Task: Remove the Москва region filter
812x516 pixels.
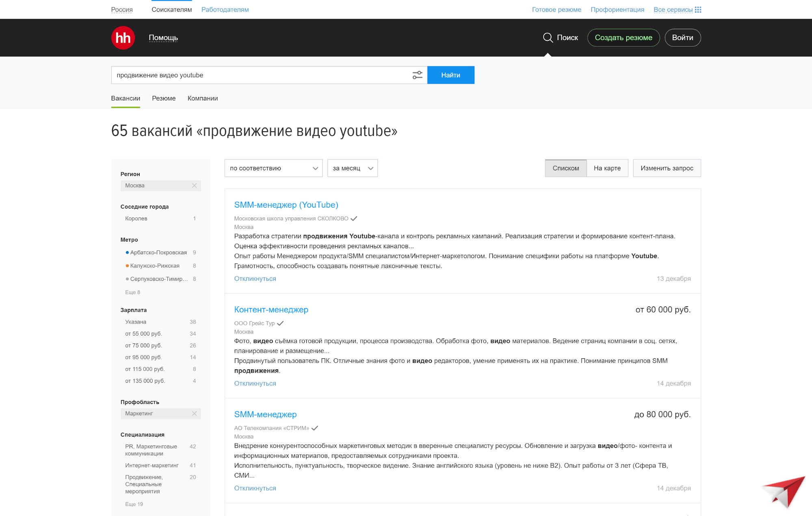Action: point(195,185)
